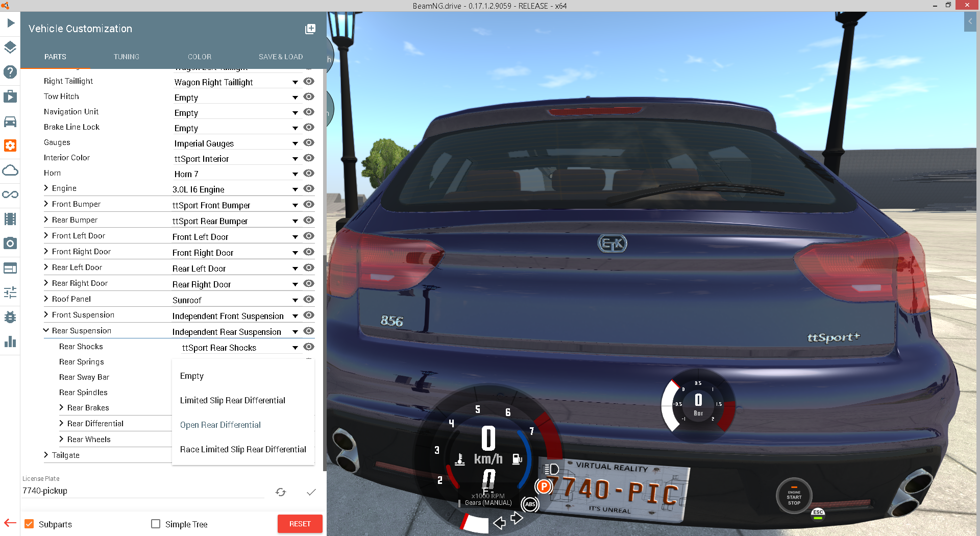Select the PARTS tab

pos(55,57)
